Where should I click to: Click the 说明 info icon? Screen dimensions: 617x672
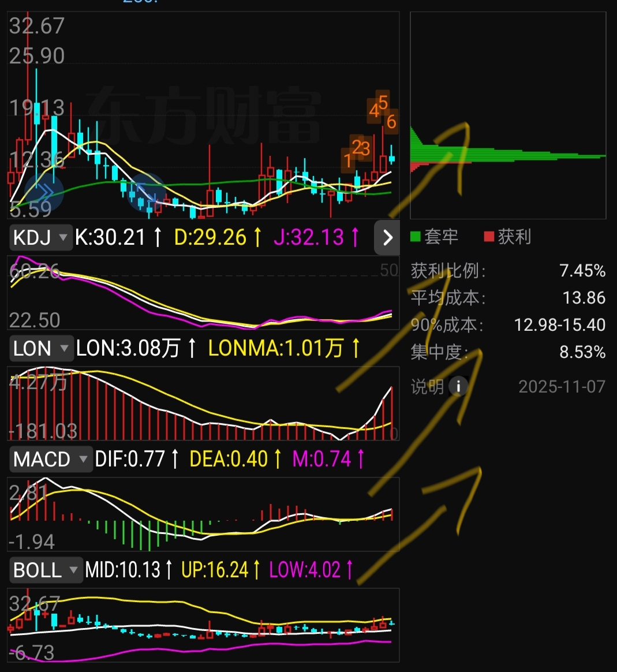click(x=458, y=387)
